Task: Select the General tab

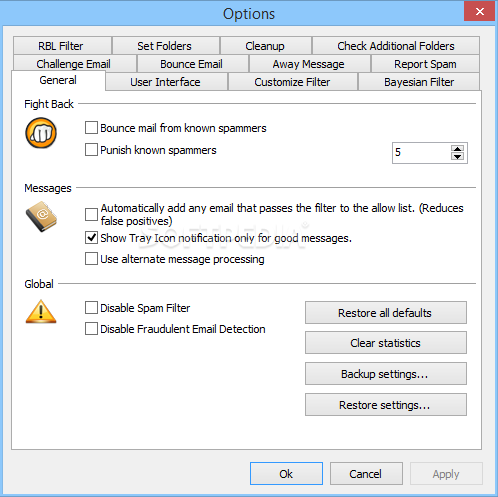Action: 59,80
